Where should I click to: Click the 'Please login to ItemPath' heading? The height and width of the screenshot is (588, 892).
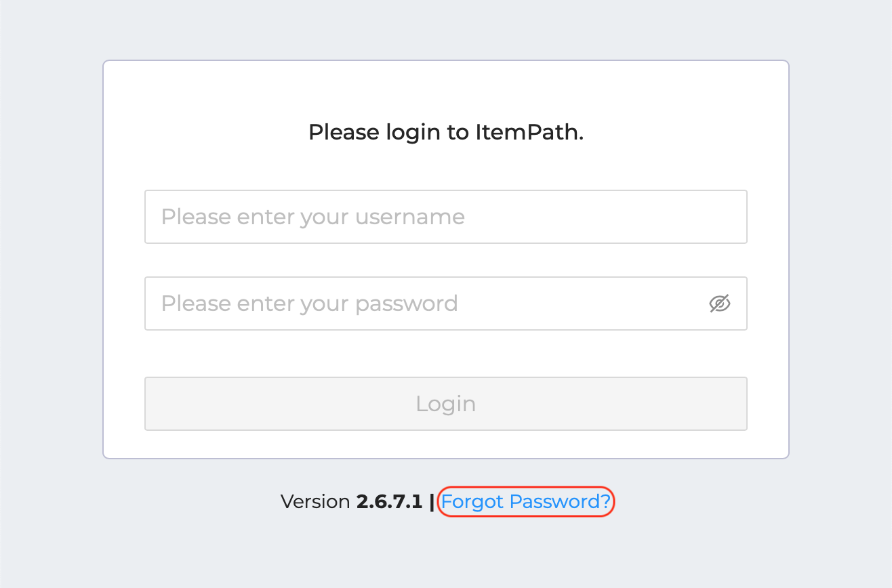[446, 132]
